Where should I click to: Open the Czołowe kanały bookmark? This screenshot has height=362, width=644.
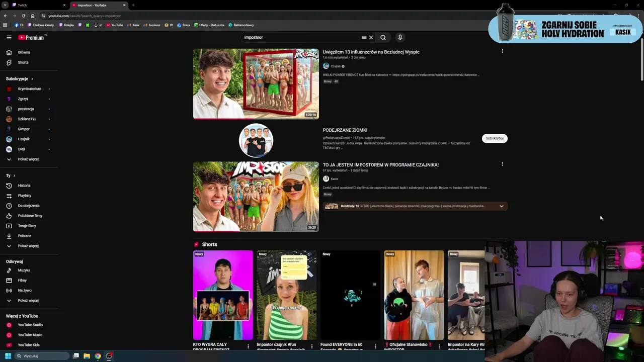coord(41,25)
